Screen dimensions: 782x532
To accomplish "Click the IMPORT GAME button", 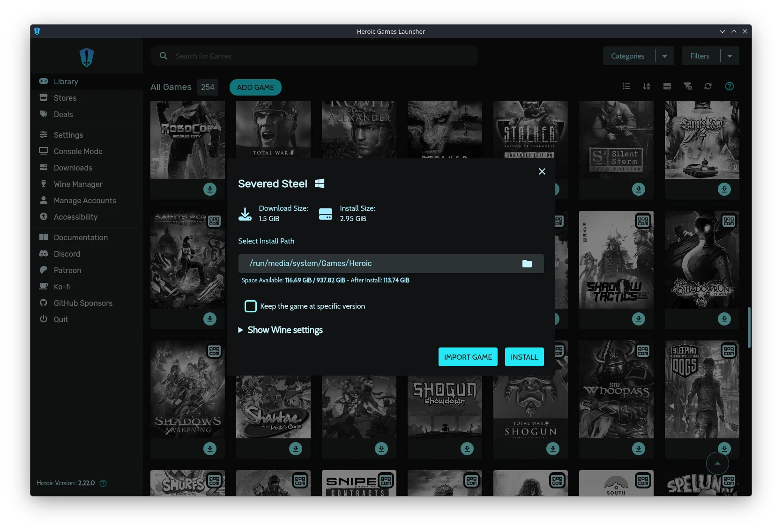I will 468,357.
